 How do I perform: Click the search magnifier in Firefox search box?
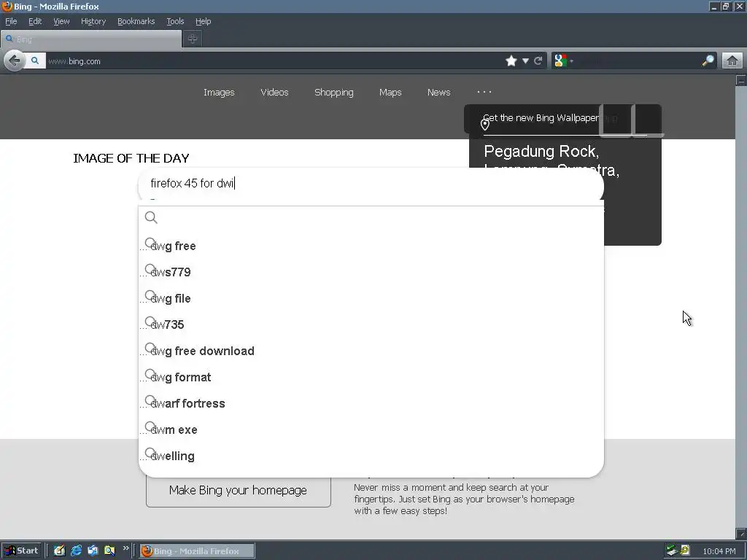coord(708,61)
